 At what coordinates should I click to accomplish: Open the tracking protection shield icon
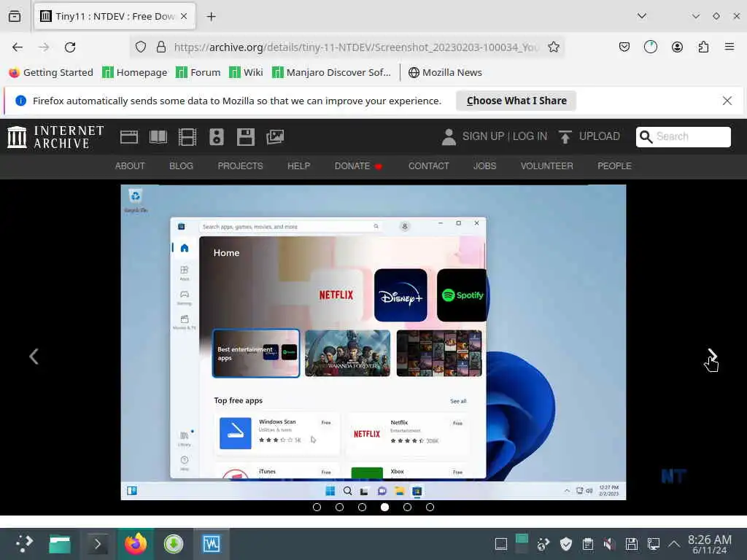click(141, 47)
